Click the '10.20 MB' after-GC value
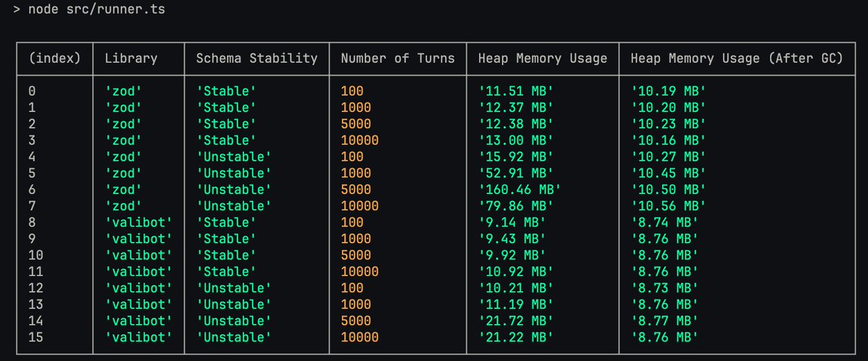 (x=668, y=107)
